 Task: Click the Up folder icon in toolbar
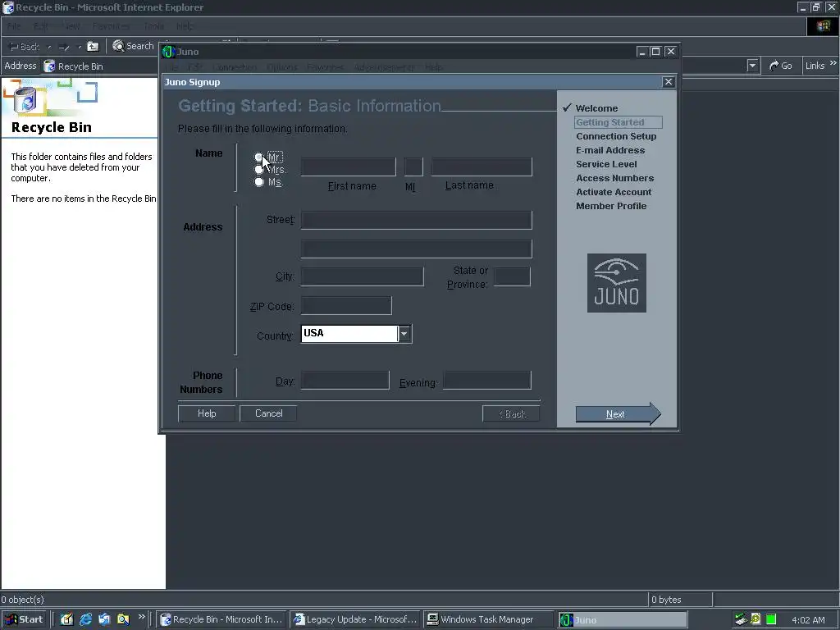pyautogui.click(x=94, y=47)
